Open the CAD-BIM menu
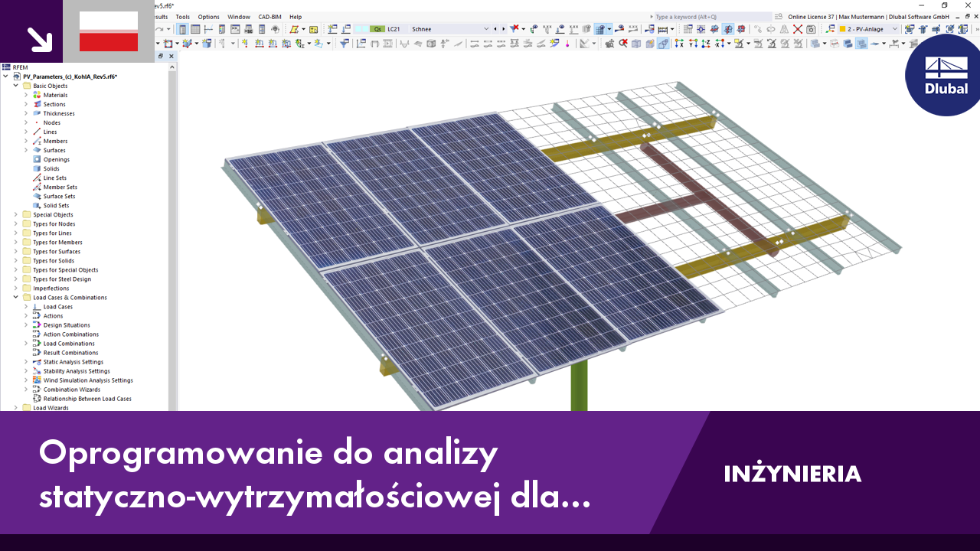Screen dimensions: 980x551 tap(269, 16)
